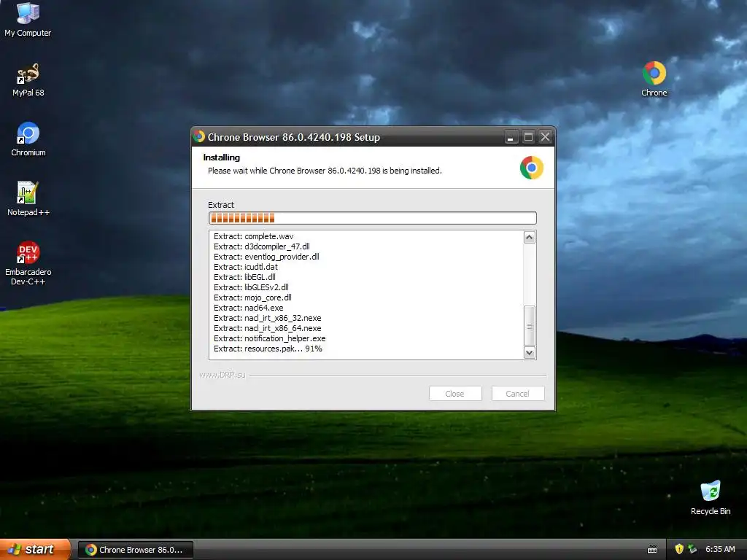Click the taskbar clock showing 6:35 AM
Screen dimensions: 747x560
[x=720, y=549]
